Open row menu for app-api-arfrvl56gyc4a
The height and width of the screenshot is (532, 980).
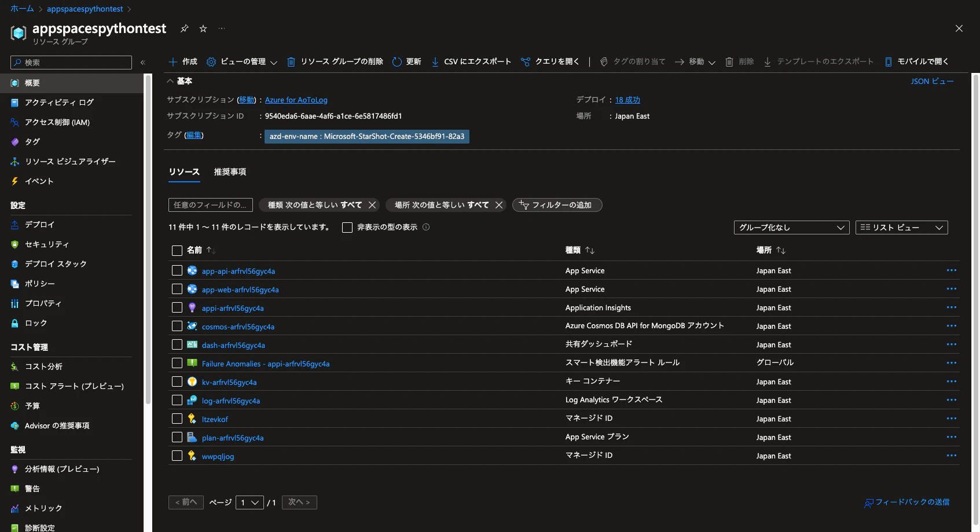point(952,270)
